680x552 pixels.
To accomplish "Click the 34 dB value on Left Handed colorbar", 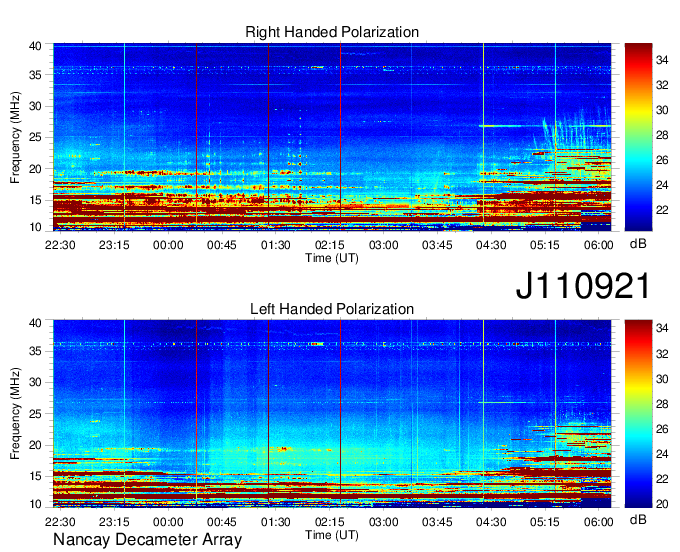I will click(x=662, y=329).
